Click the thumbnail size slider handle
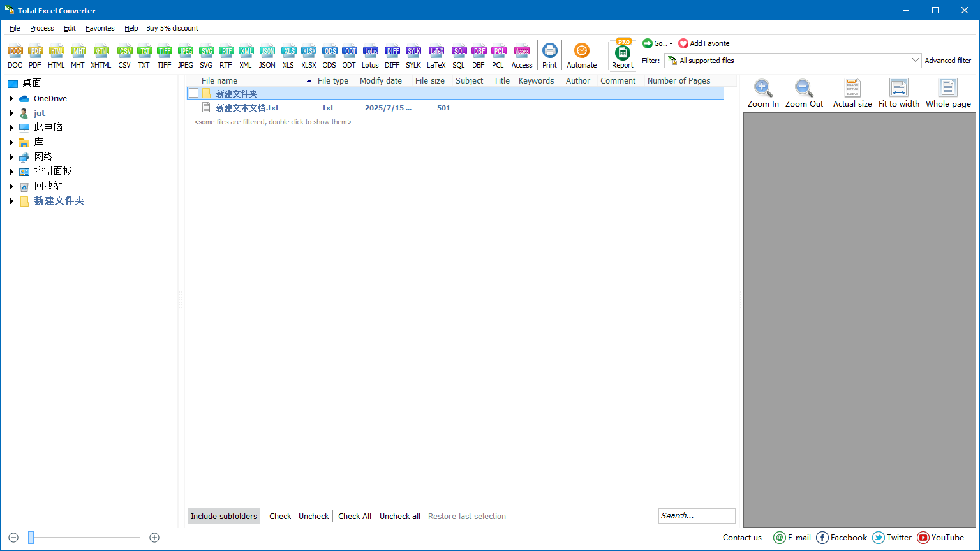This screenshot has width=980, height=551. click(x=31, y=538)
